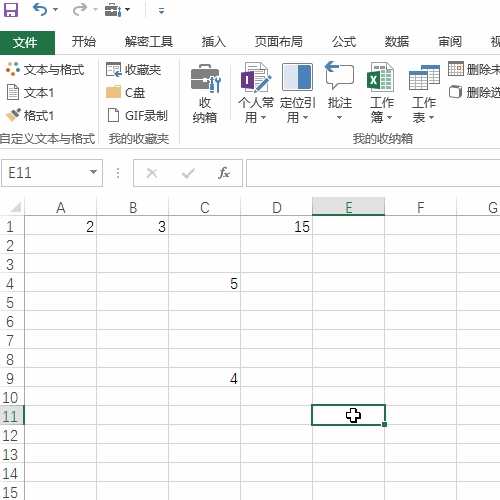The width and height of the screenshot is (500, 500).
Task: Select column D header
Action: (x=277, y=207)
